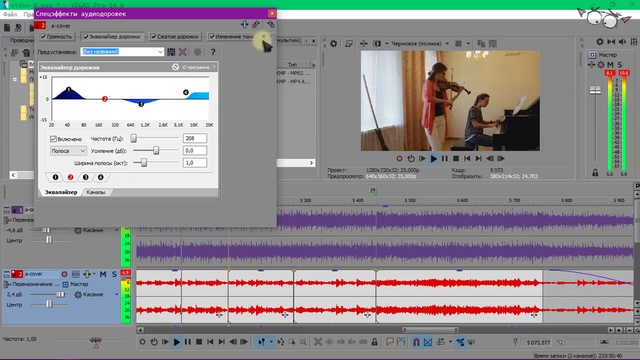Viewport: 640px width, 360px height.
Task: Open overlays dropdown arrow in preview toolbar
Action: [468, 43]
